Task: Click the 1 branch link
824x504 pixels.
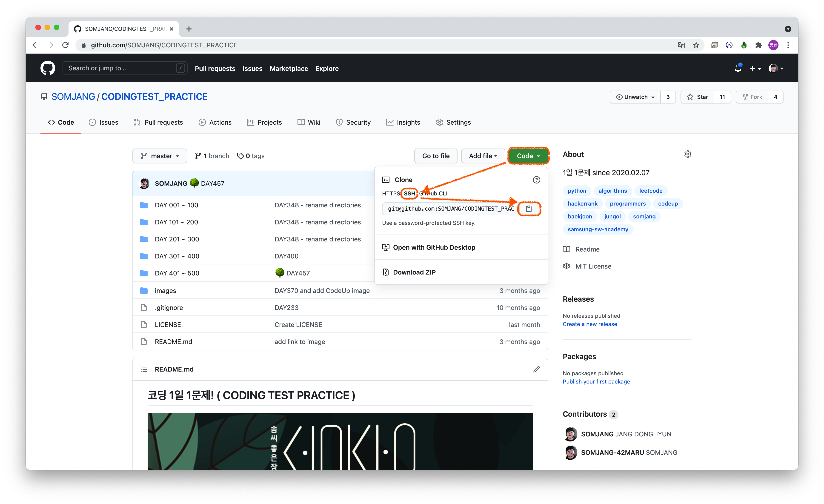Action: point(212,156)
